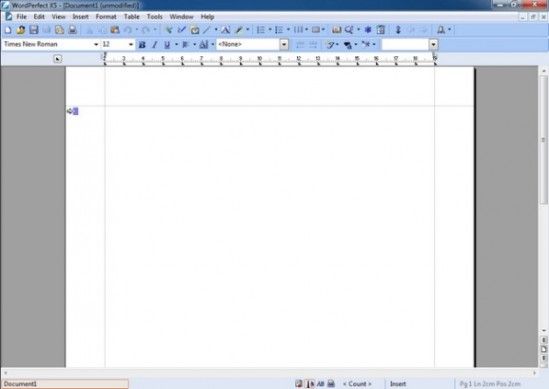Click the first list icon before Columns

(261, 30)
